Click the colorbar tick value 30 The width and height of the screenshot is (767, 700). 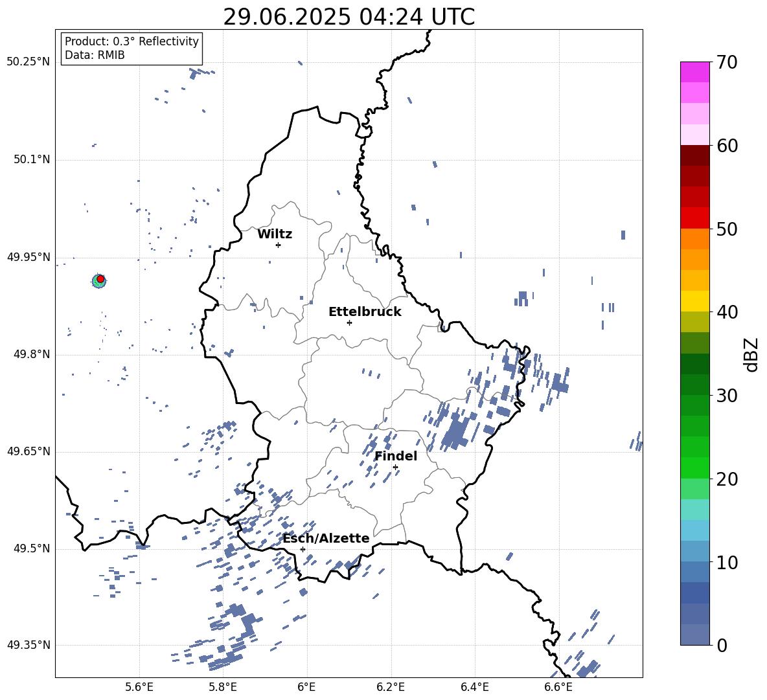coord(727,395)
